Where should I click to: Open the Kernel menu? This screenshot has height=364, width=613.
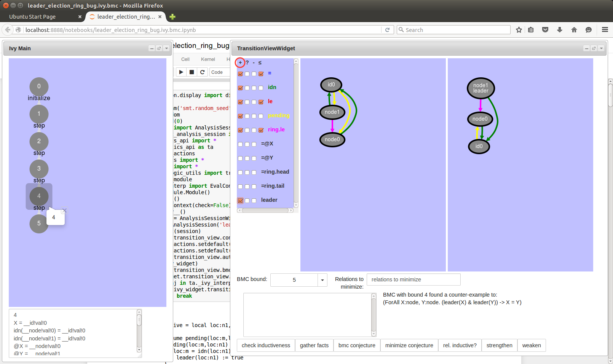point(208,59)
